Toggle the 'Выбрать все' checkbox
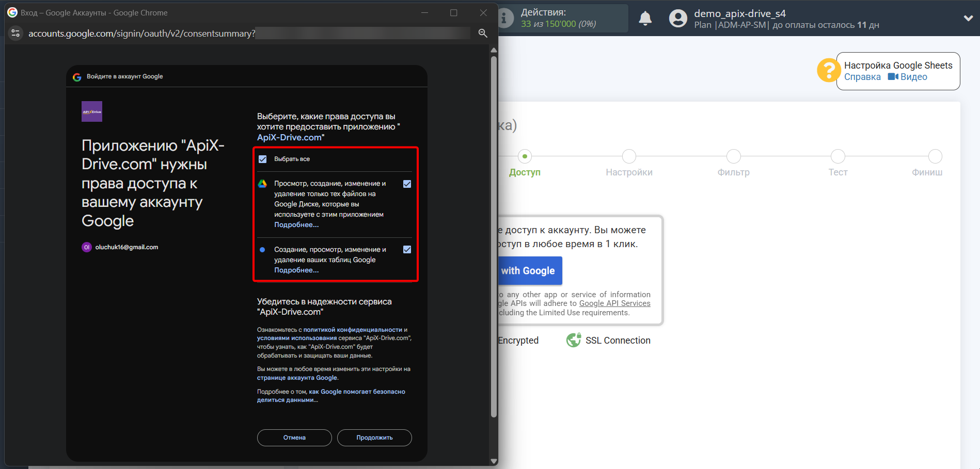Screen dimensions: 980x469 tap(263, 159)
